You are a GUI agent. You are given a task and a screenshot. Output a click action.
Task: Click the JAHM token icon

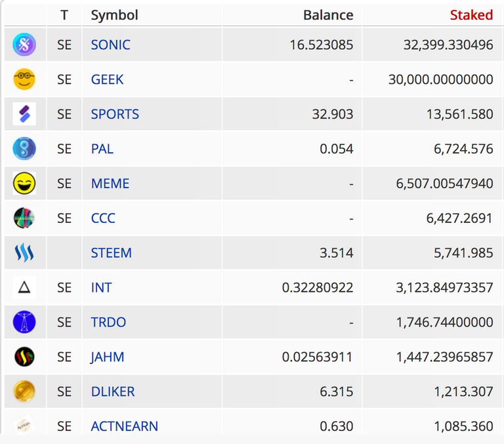point(24,357)
